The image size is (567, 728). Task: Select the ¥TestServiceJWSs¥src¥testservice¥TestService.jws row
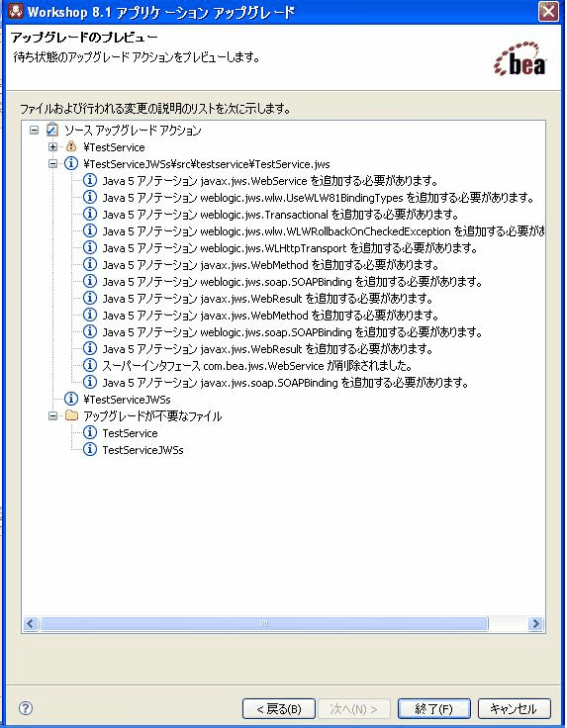click(x=207, y=164)
